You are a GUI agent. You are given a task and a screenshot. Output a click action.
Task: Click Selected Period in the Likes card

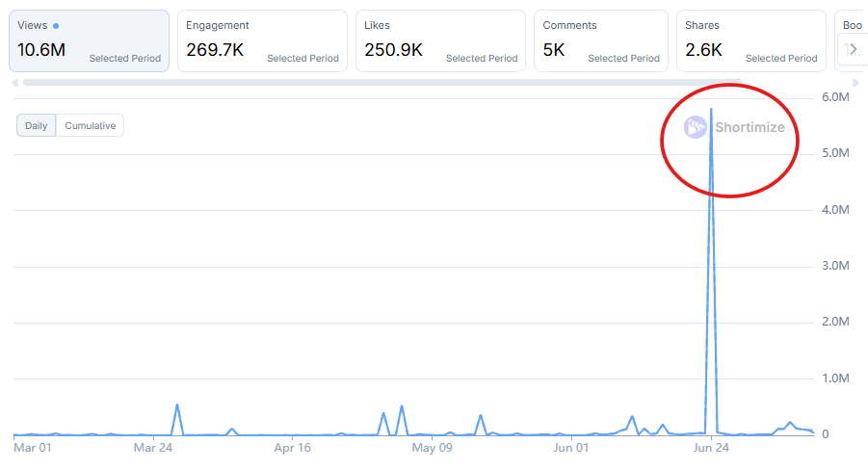click(482, 59)
